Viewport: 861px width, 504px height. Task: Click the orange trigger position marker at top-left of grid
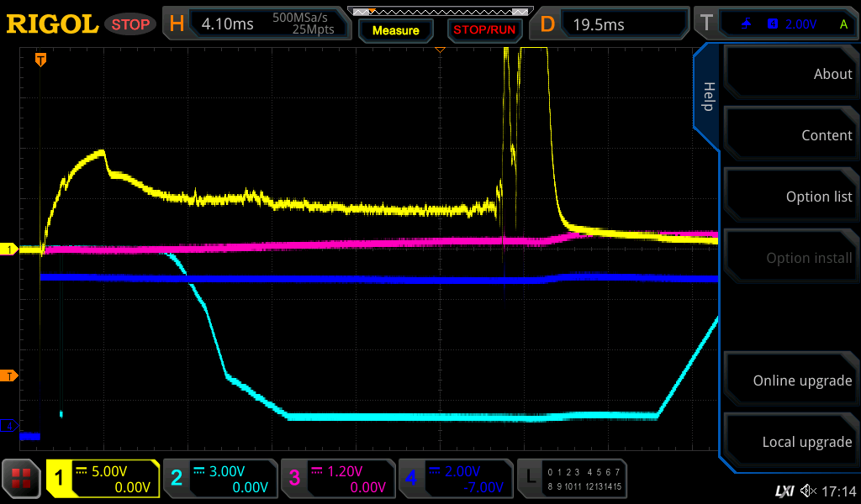[x=40, y=60]
